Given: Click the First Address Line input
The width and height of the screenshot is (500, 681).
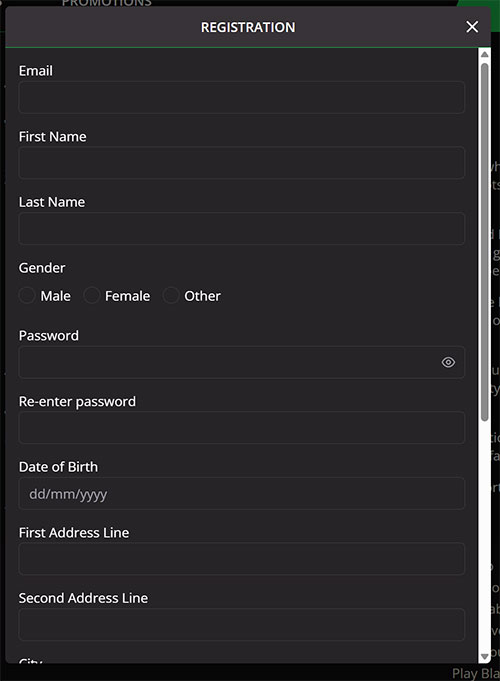Looking at the screenshot, I should tap(242, 559).
